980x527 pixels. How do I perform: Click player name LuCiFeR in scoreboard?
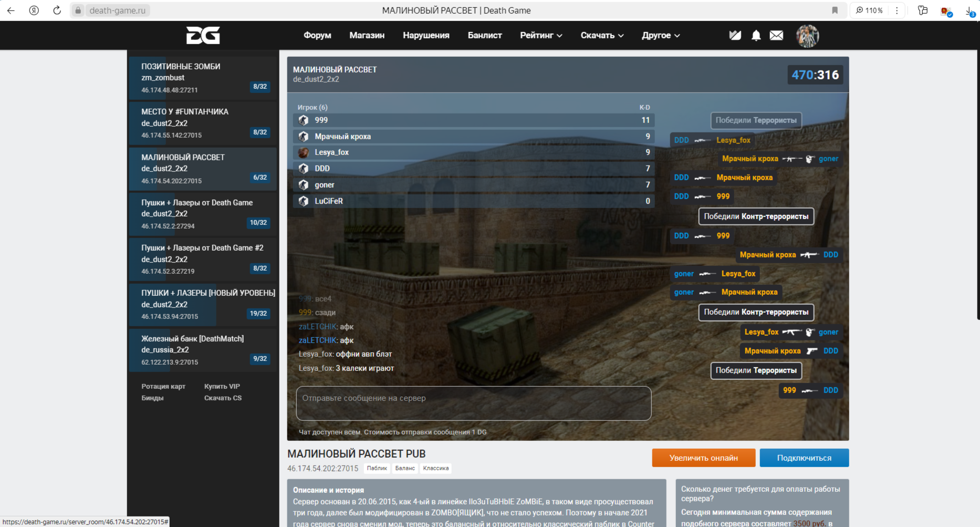coord(329,201)
